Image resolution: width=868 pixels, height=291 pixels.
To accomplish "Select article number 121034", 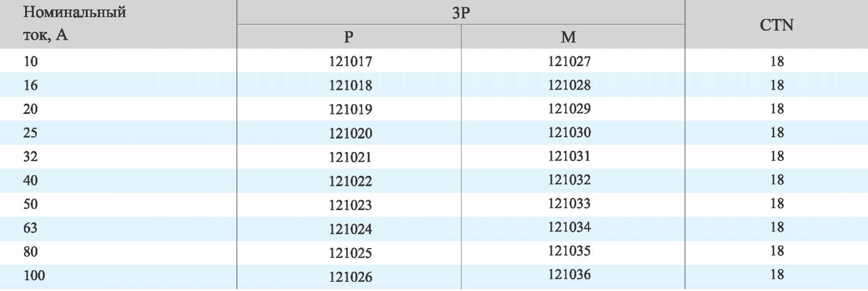I will (569, 227).
